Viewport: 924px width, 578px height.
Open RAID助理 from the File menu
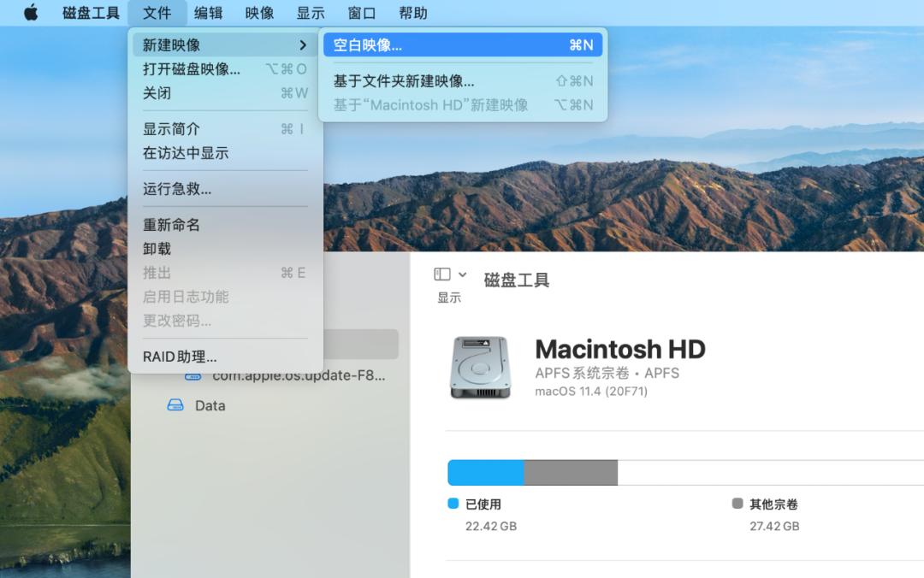pyautogui.click(x=181, y=357)
